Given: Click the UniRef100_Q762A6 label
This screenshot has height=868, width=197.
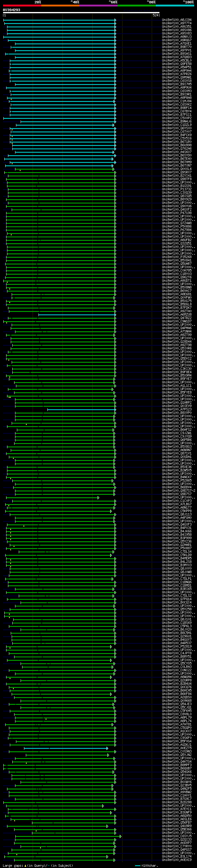Looking at the screenshot, I should pos(177,149).
